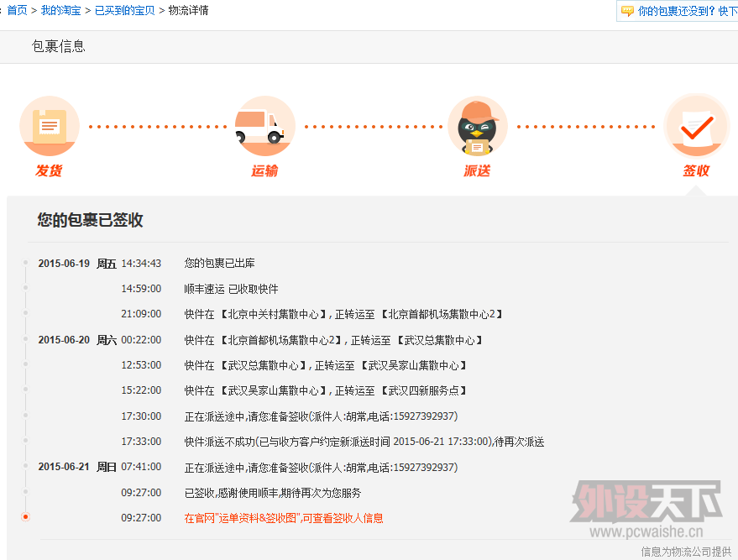The image size is (738, 560).
Task: Click the timeline dot for 2015-06-19 出库
Action: point(25,263)
